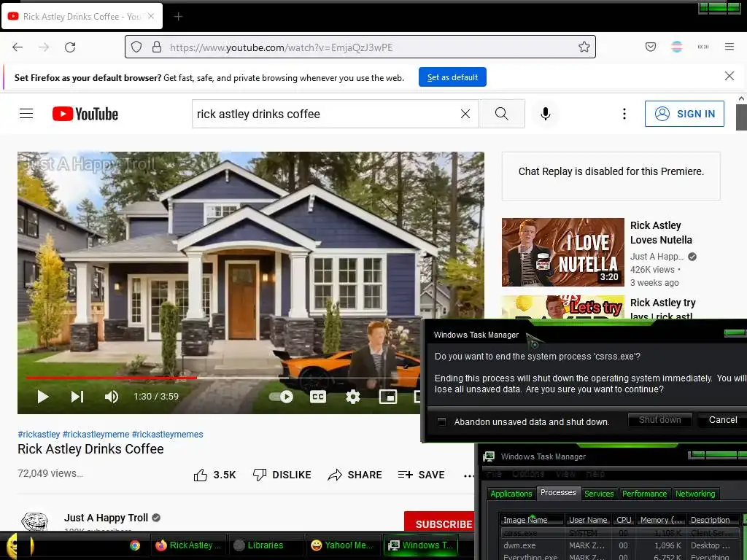747x560 pixels.
Task: Click the YouTube search magnifier button
Action: (502, 114)
